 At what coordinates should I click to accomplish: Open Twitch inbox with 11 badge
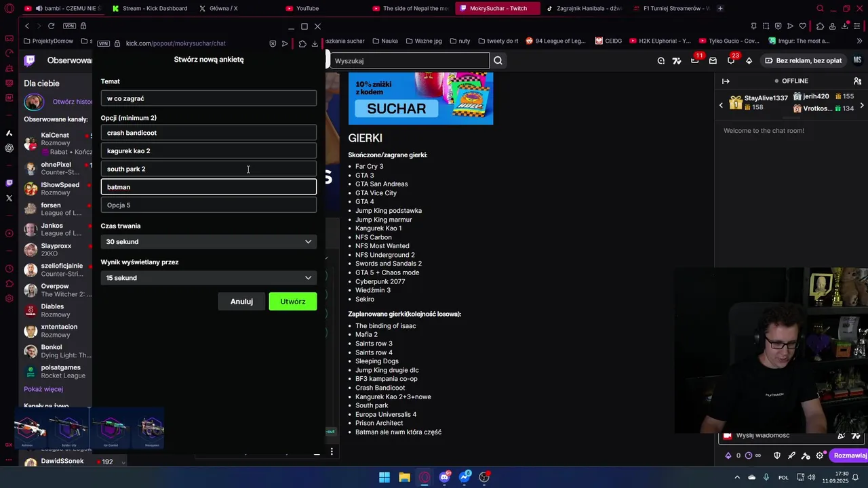(x=695, y=60)
